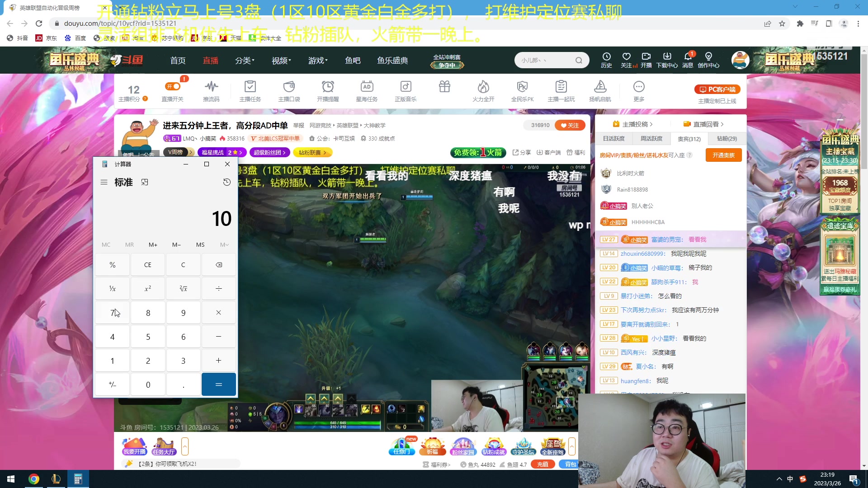The width and height of the screenshot is (868, 488).
Task: Click the calculator backspace key
Action: pos(219,265)
